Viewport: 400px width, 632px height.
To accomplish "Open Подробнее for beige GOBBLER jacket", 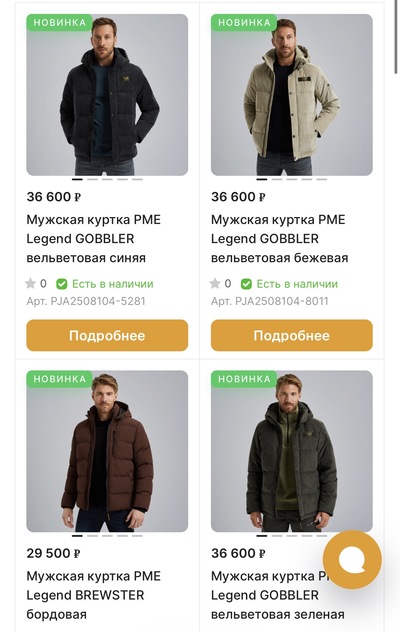I will (292, 335).
